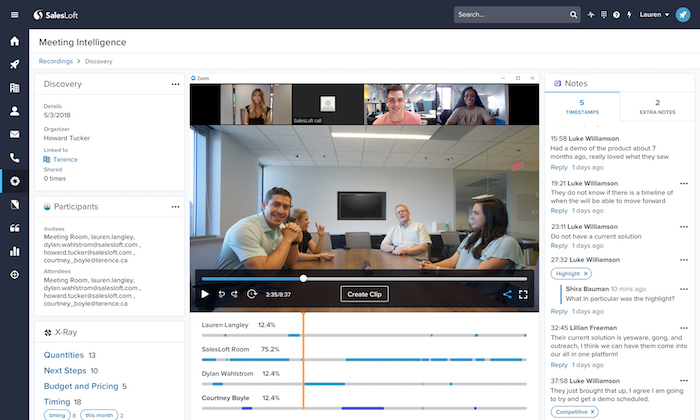Reply to the 32:45 note

click(559, 365)
